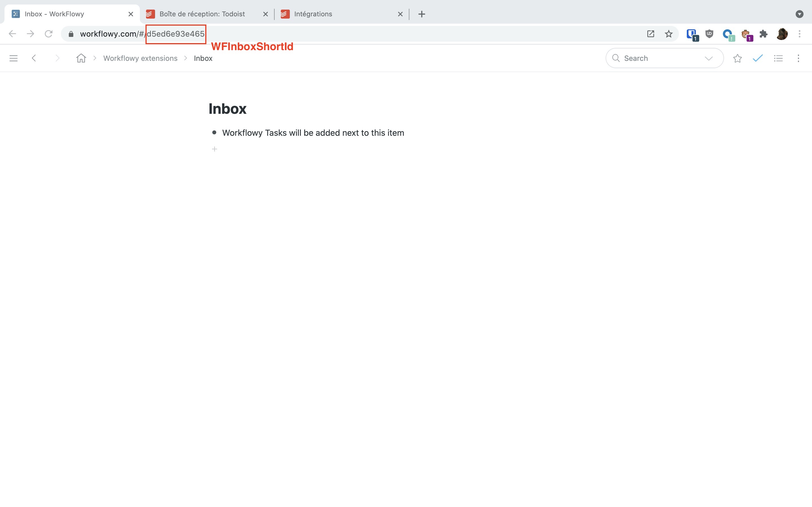Expand Chrome tab search dropdown arrow
The image size is (812, 507).
[x=799, y=14]
